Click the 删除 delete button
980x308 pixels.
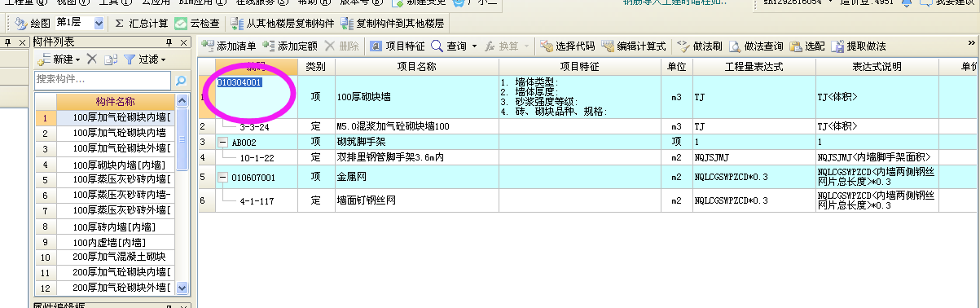tap(341, 46)
